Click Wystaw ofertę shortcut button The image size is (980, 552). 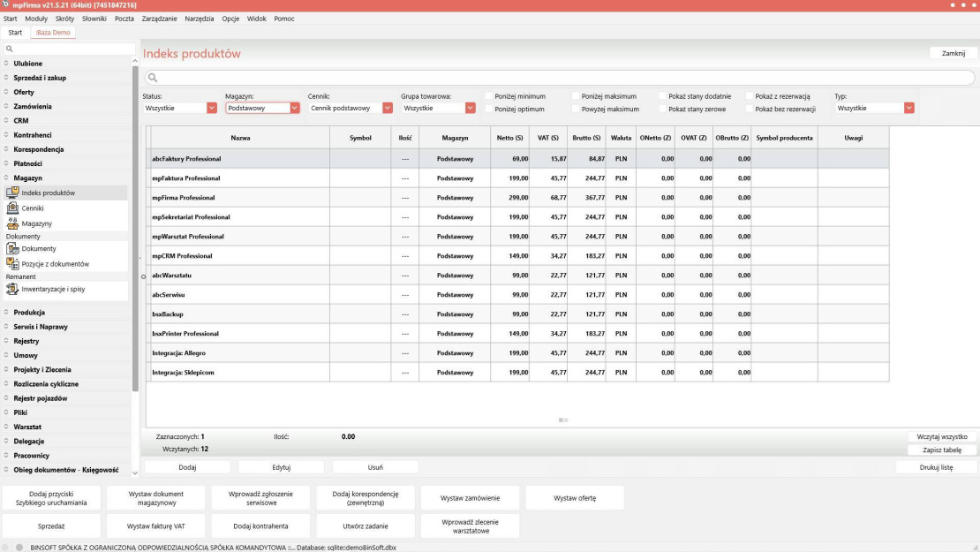[575, 498]
